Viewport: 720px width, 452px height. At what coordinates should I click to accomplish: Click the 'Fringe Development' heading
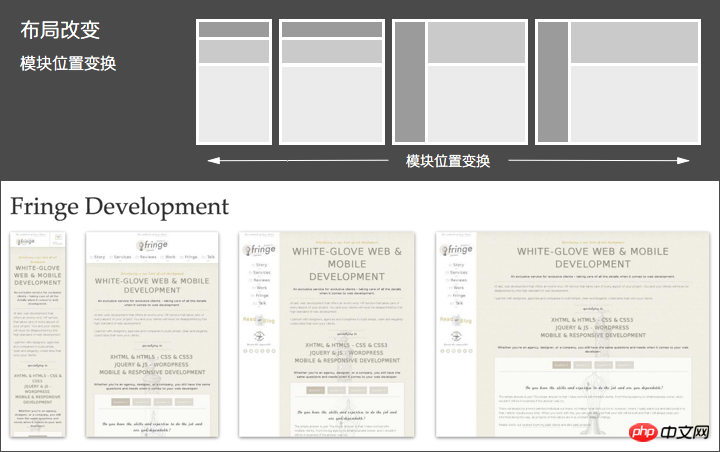pyautogui.click(x=119, y=206)
